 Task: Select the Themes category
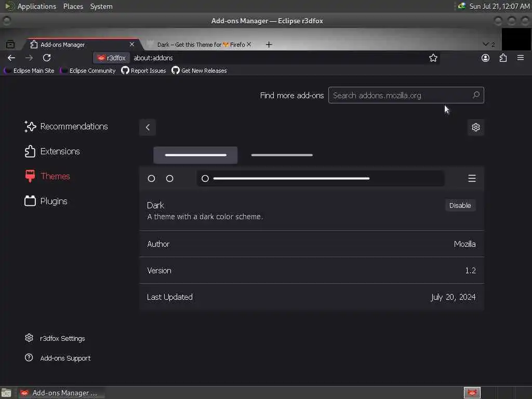47,176
